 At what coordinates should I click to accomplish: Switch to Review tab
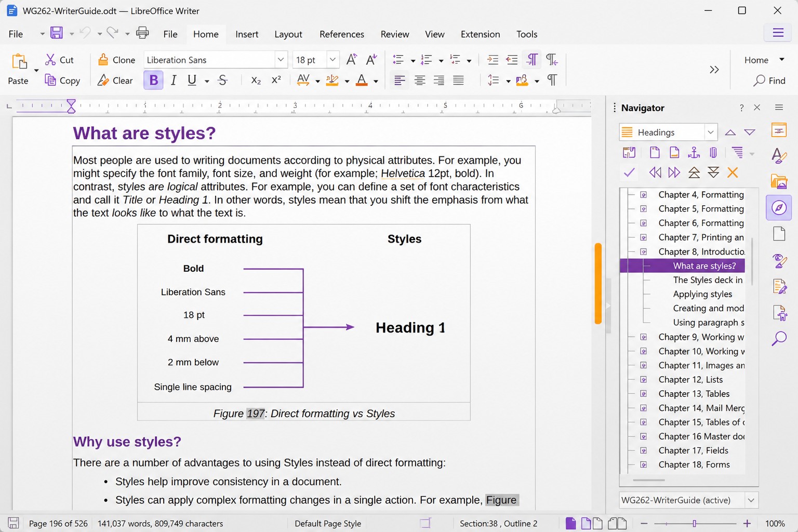pos(395,34)
